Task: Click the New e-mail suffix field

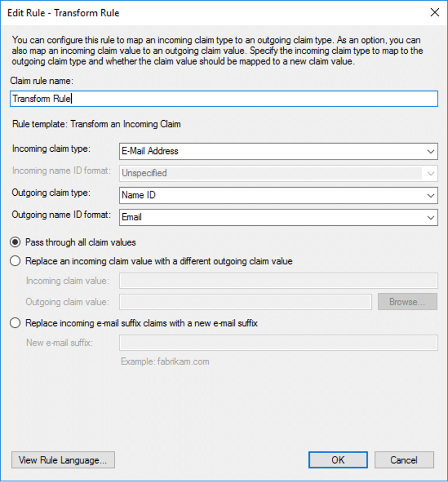Action: 278,343
